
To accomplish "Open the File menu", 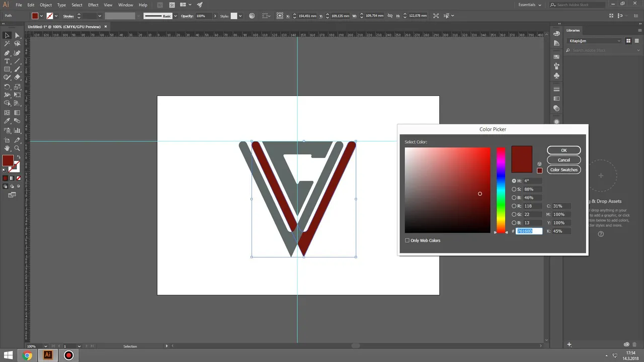I will point(19,5).
